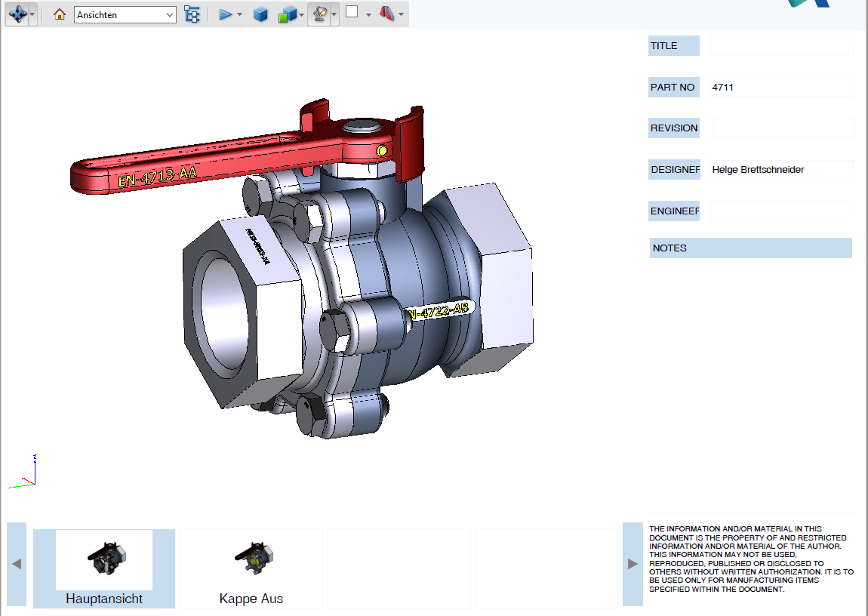Screen dimensions: 868x616
Task: Click the ENGINEER label
Action: [674, 211]
